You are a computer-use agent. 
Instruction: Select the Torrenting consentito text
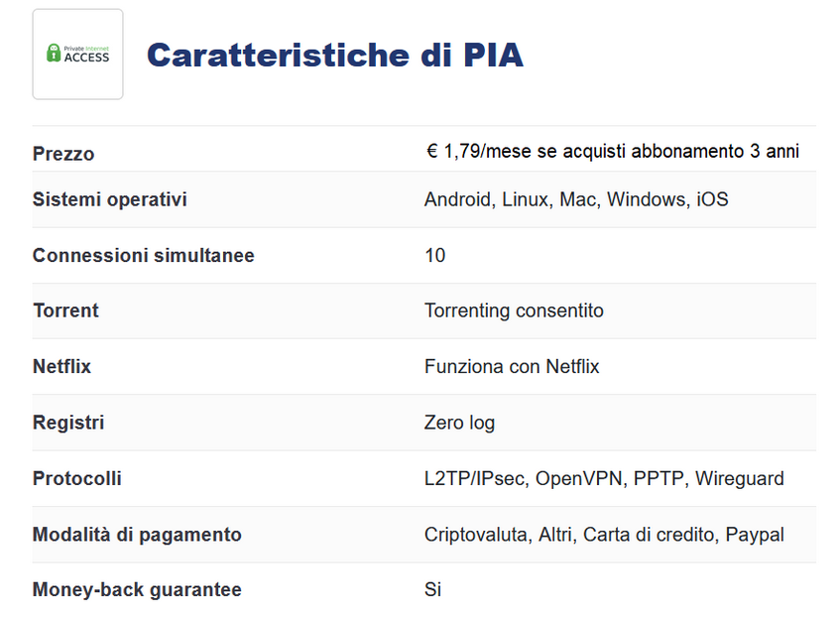515,310
